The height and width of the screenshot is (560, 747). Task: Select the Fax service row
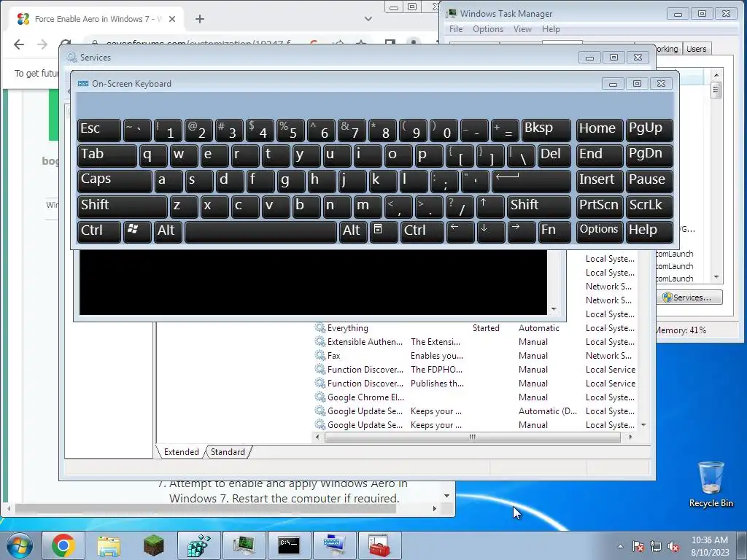point(474,355)
